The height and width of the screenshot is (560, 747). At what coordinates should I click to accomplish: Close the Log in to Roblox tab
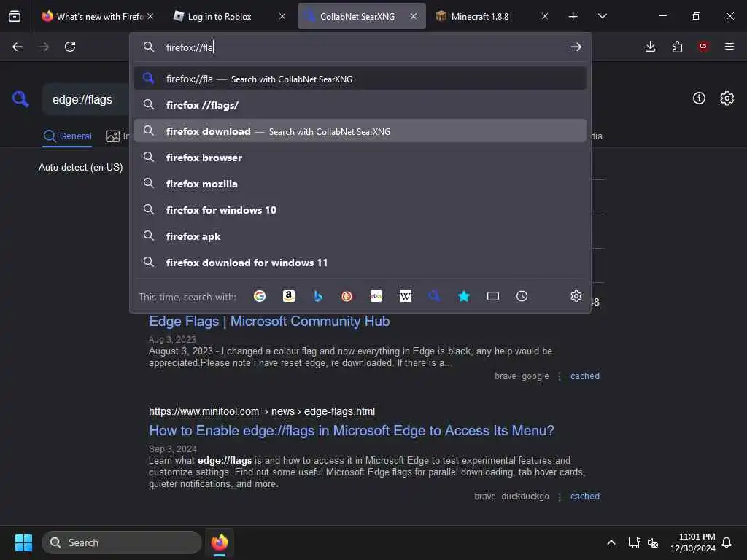pos(282,16)
